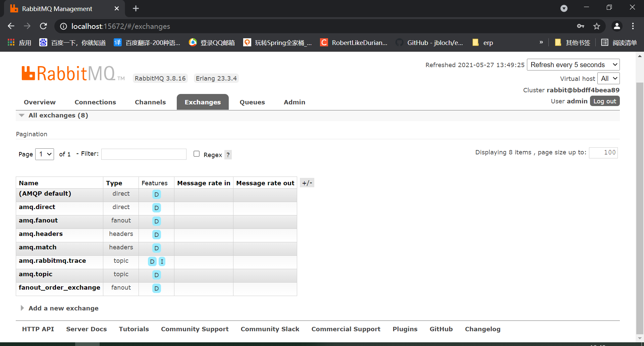
Task: Reload the current page
Action: coord(43,26)
